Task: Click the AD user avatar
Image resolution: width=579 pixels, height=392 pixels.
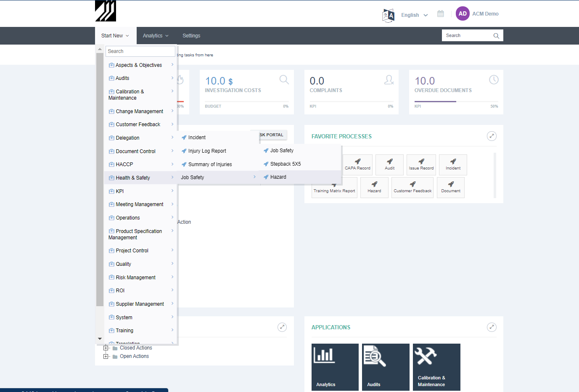Action: (x=463, y=13)
